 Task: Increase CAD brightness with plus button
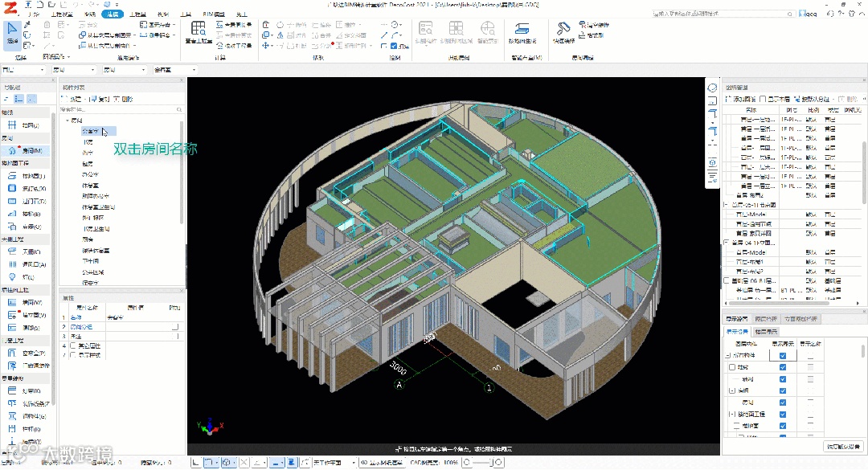(x=498, y=463)
